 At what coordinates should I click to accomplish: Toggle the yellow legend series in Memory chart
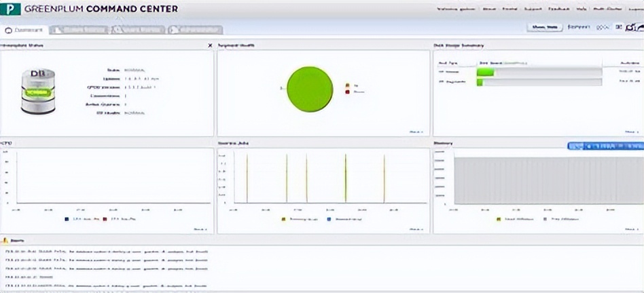(499, 219)
